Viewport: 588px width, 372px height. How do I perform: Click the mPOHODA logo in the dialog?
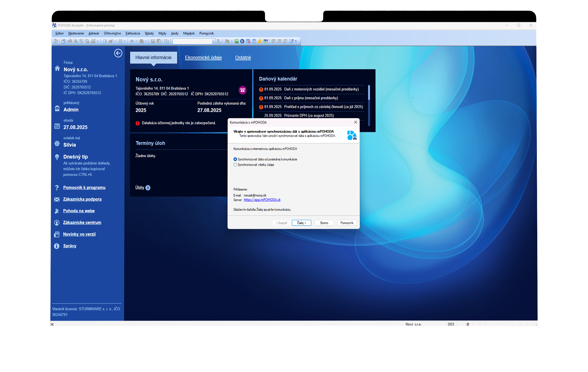coord(352,135)
